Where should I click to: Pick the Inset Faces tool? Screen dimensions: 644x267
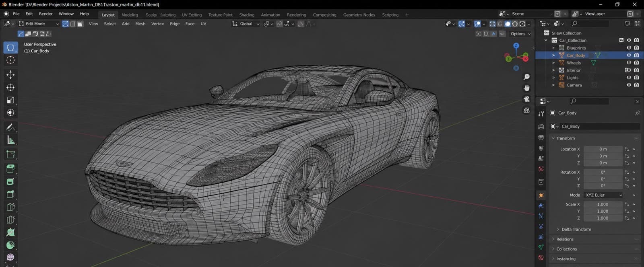click(10, 181)
